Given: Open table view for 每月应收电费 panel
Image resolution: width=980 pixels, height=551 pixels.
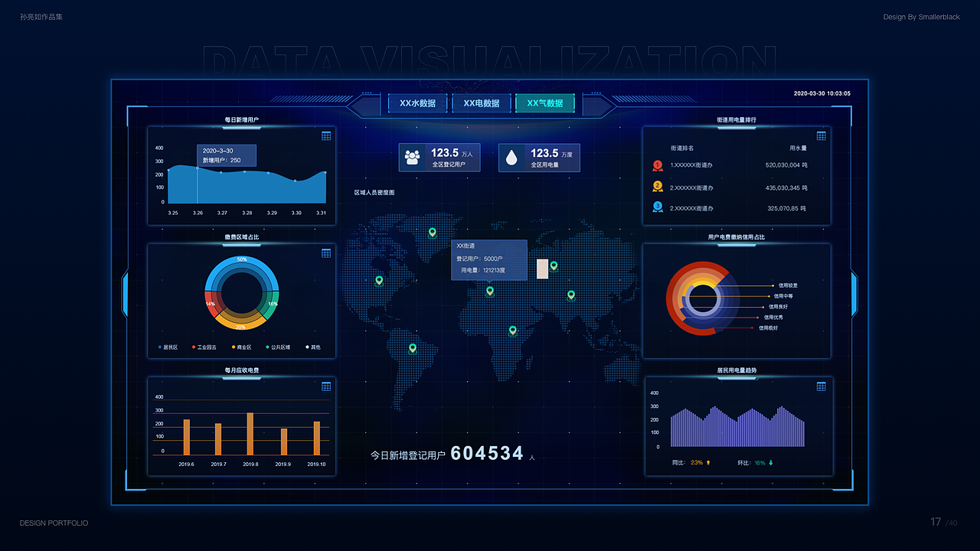Looking at the screenshot, I should point(326,386).
